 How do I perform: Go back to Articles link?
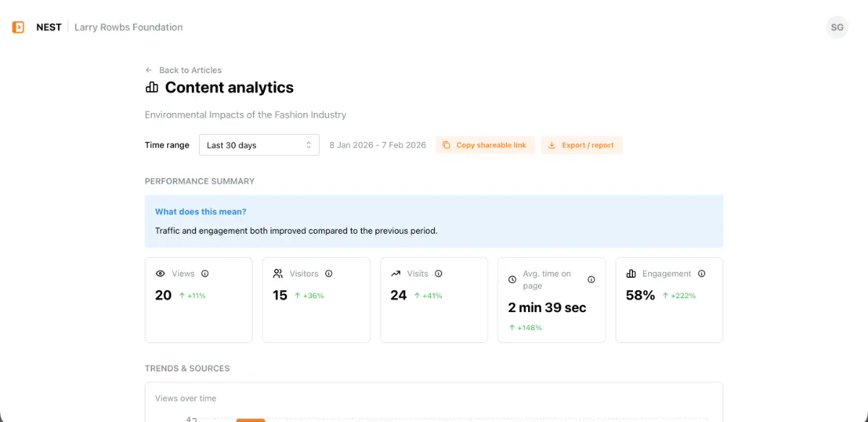tap(190, 70)
